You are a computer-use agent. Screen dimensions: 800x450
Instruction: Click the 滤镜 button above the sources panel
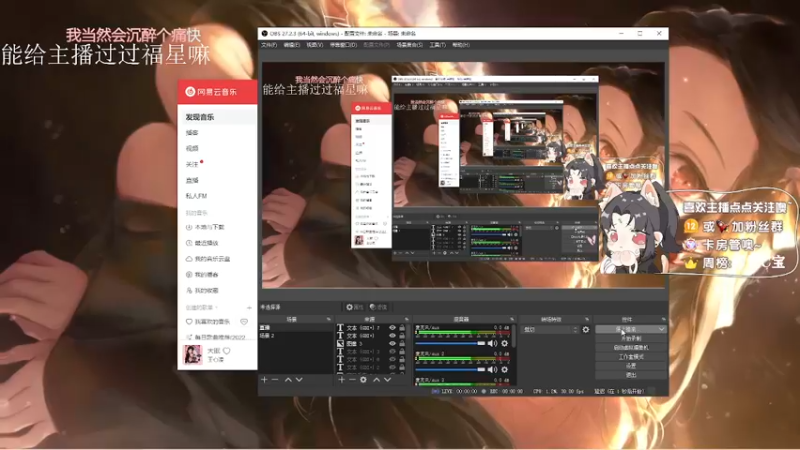379,307
